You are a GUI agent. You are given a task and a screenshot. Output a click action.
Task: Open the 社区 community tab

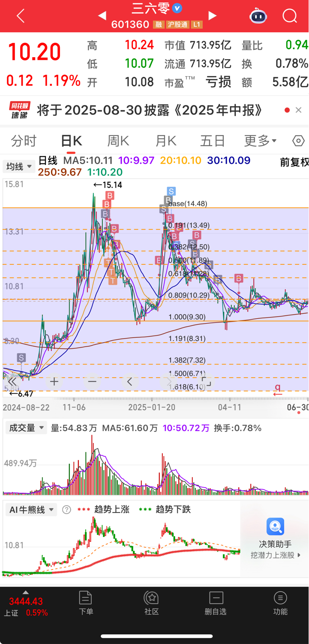coord(151,603)
